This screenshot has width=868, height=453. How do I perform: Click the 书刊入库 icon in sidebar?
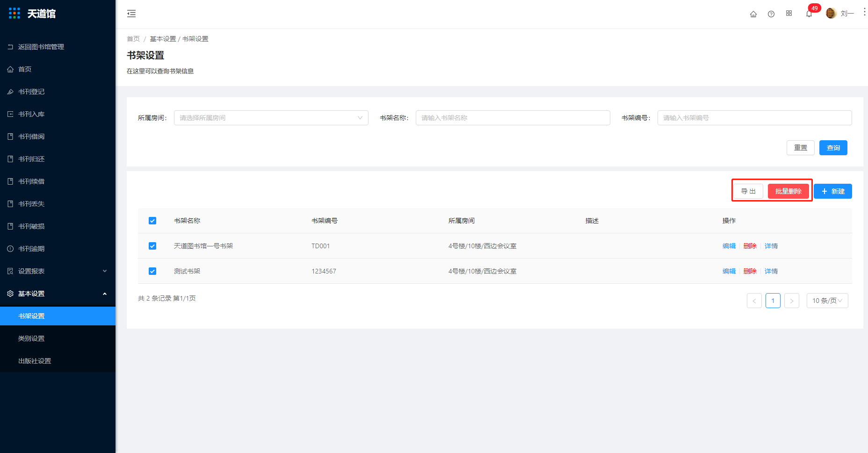pos(10,114)
